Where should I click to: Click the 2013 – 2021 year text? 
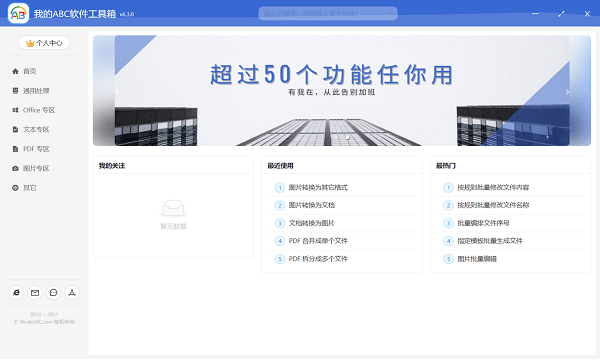tap(44, 314)
